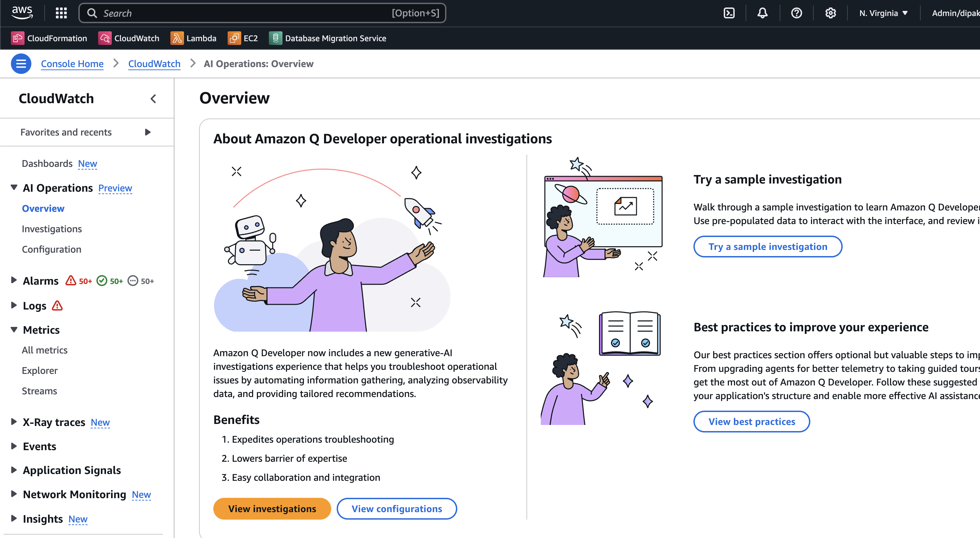Collapse the AI Operations section
This screenshot has width=980, height=538.
pyautogui.click(x=14, y=187)
